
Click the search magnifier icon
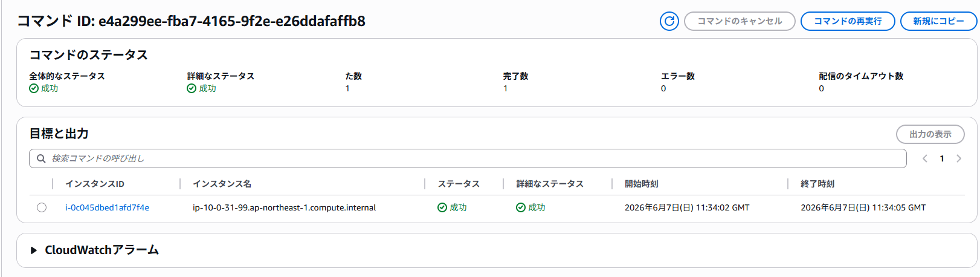click(x=41, y=158)
